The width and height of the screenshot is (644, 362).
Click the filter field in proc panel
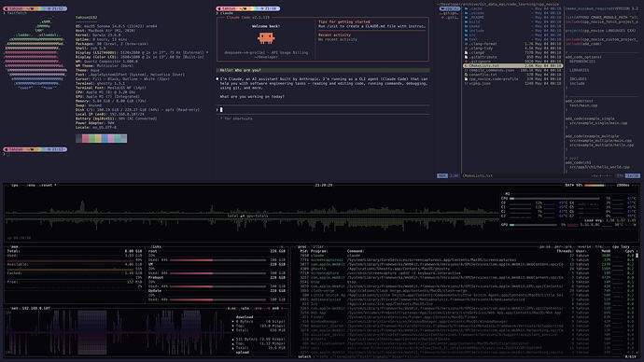tap(318, 246)
